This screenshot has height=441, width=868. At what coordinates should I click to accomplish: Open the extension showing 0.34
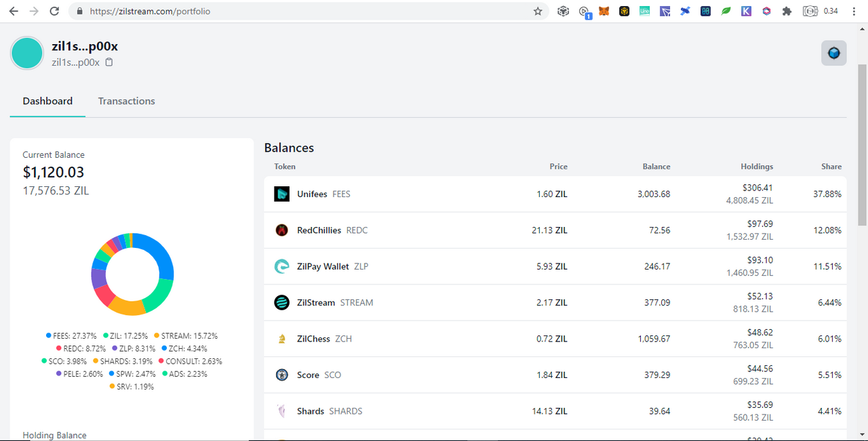click(x=820, y=11)
